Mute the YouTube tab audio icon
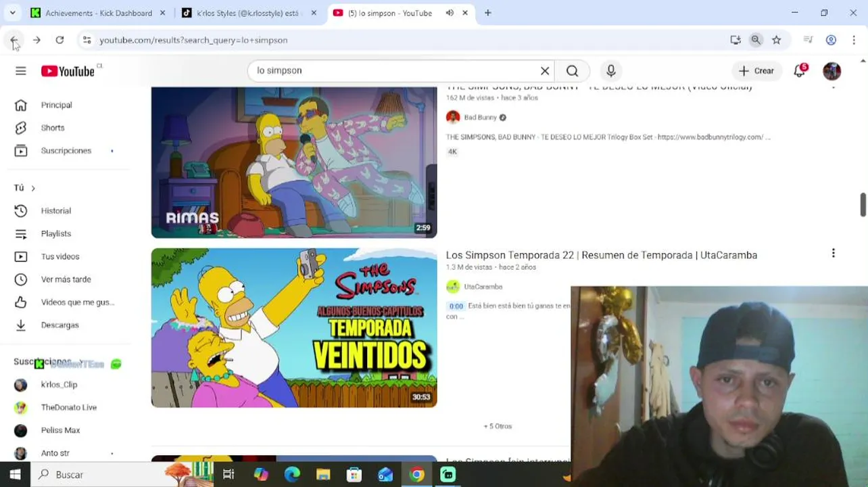 coord(450,13)
